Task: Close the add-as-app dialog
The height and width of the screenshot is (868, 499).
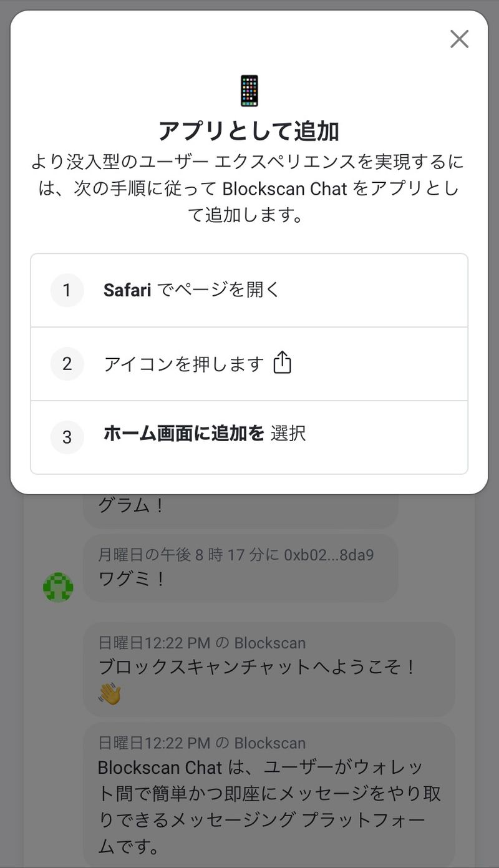Action: coord(459,39)
